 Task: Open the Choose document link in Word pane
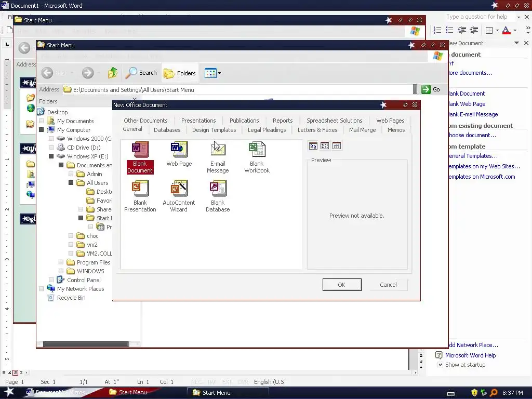pos(472,135)
